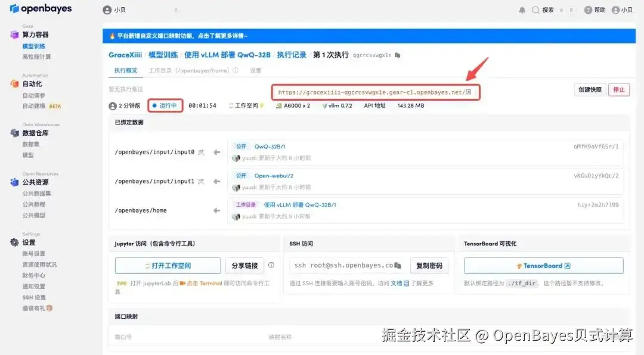The height and width of the screenshot is (355, 644).
Task: Click the 公共资源 sidebar icon
Action: (x=14, y=182)
